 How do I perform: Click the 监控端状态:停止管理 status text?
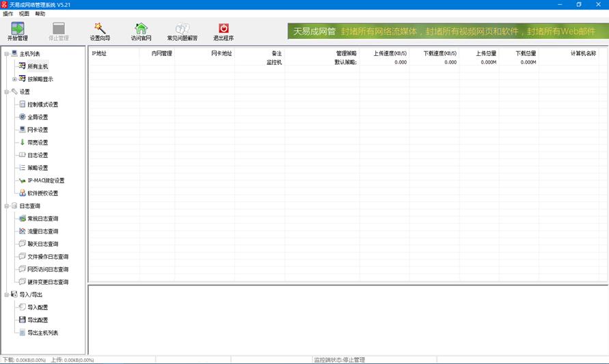340,360
